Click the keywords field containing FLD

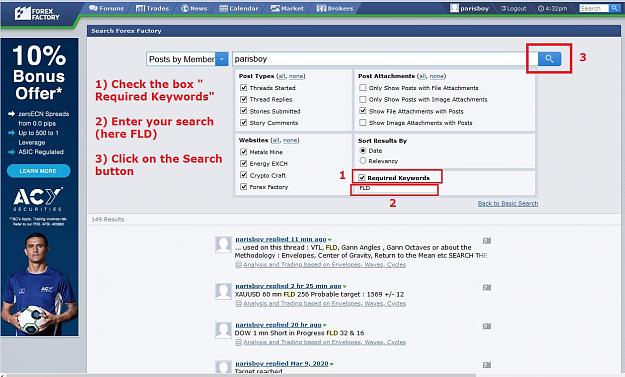[395, 188]
